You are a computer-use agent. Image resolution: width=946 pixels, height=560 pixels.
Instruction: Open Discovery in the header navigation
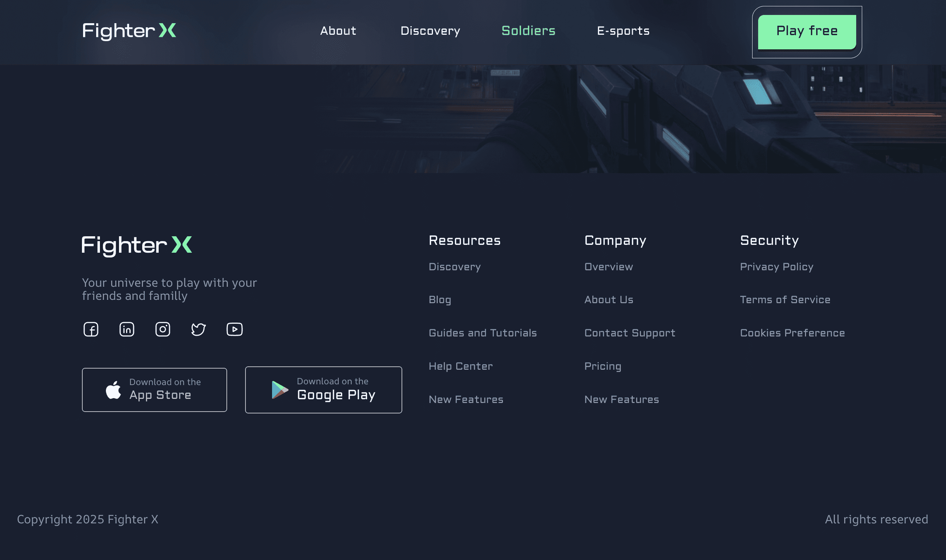(x=430, y=31)
